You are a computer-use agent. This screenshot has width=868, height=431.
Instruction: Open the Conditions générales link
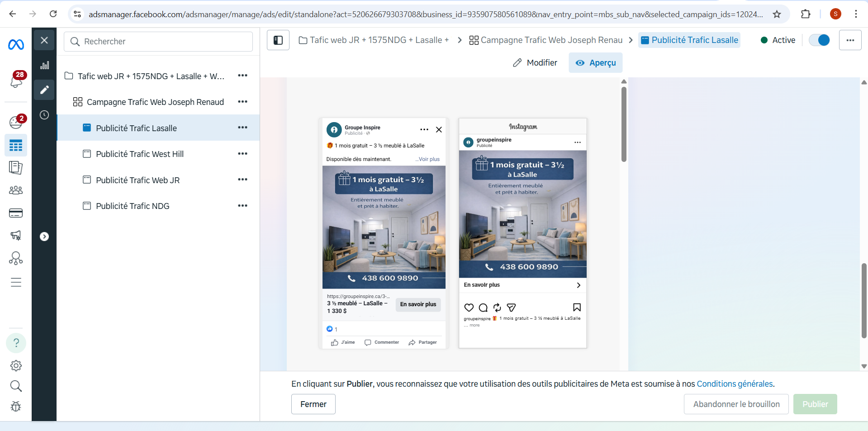click(x=735, y=384)
